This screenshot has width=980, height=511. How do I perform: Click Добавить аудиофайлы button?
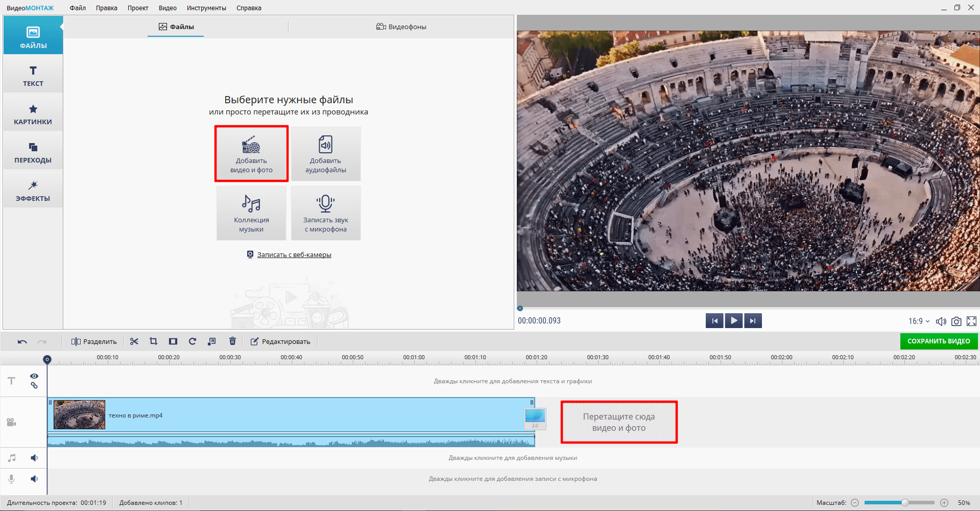click(326, 154)
